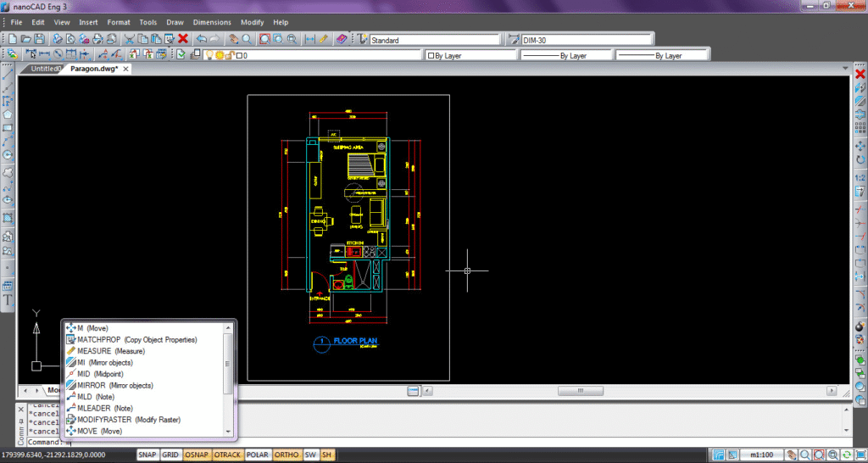868x463 pixels.
Task: Select the Move tool in right toolbar
Action: pyautogui.click(x=860, y=146)
